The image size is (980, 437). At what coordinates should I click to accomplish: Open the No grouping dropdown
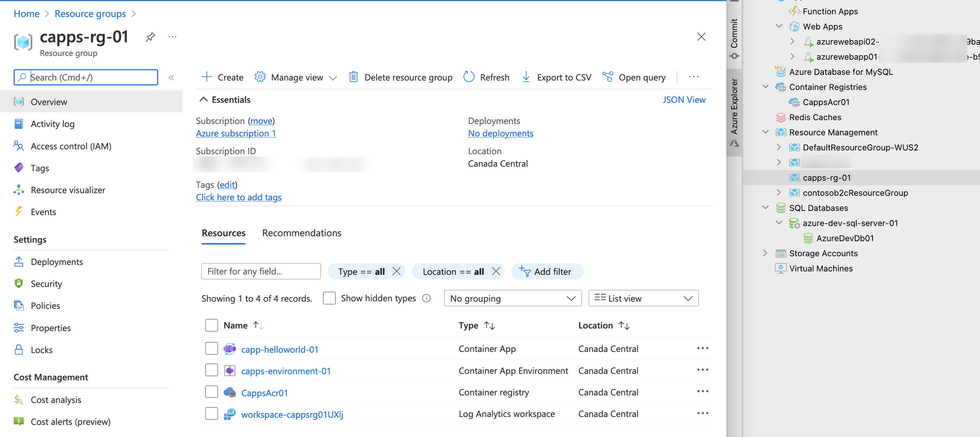[513, 298]
